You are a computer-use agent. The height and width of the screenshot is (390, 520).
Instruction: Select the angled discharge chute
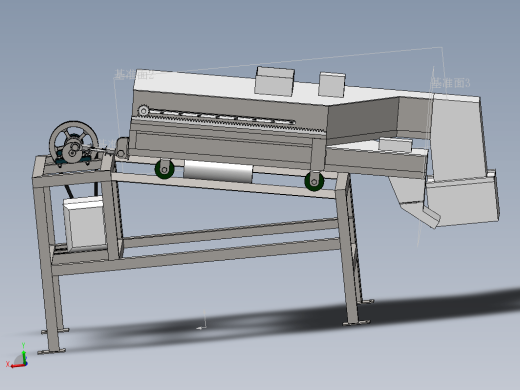[415, 202]
